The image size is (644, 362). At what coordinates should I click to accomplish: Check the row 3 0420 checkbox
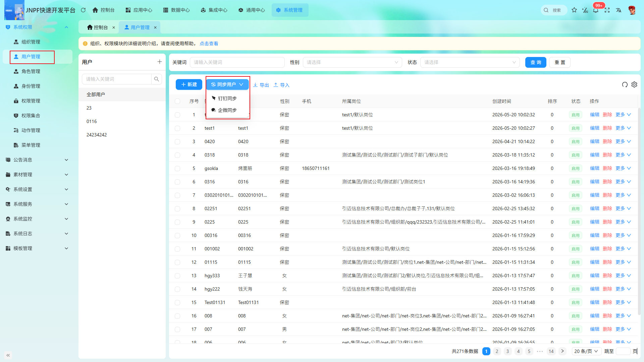[177, 141]
